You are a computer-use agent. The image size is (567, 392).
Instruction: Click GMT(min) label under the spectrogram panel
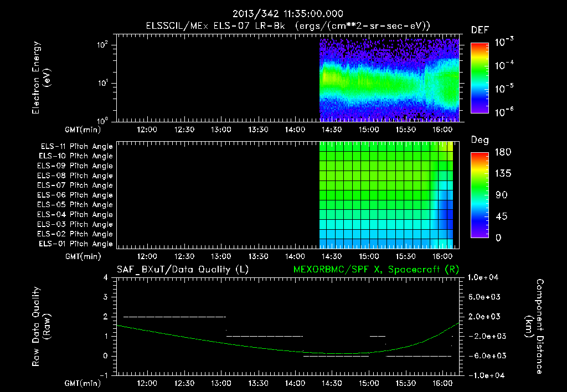point(83,130)
